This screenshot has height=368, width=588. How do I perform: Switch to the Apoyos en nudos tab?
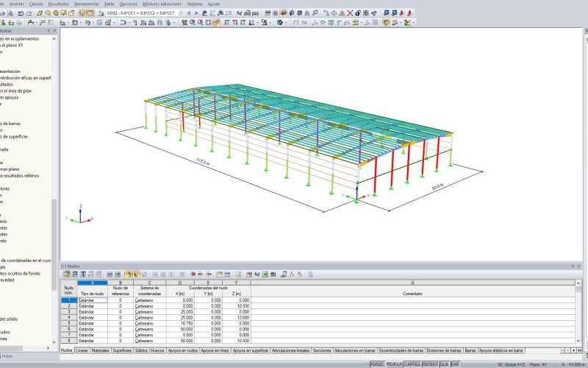(x=182, y=350)
